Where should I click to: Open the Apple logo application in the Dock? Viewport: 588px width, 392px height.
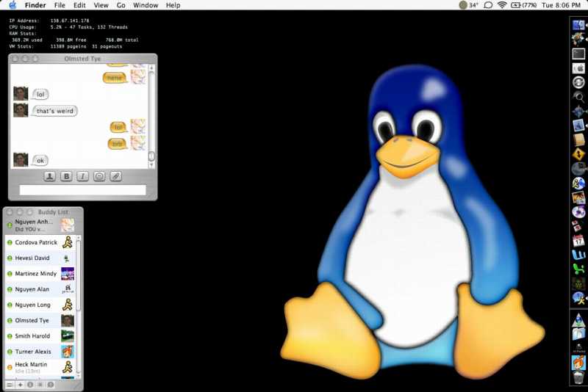tap(578, 68)
